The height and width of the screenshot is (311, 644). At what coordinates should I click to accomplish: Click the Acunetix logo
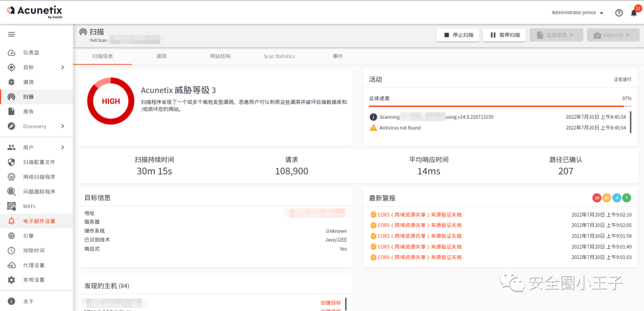[35, 11]
